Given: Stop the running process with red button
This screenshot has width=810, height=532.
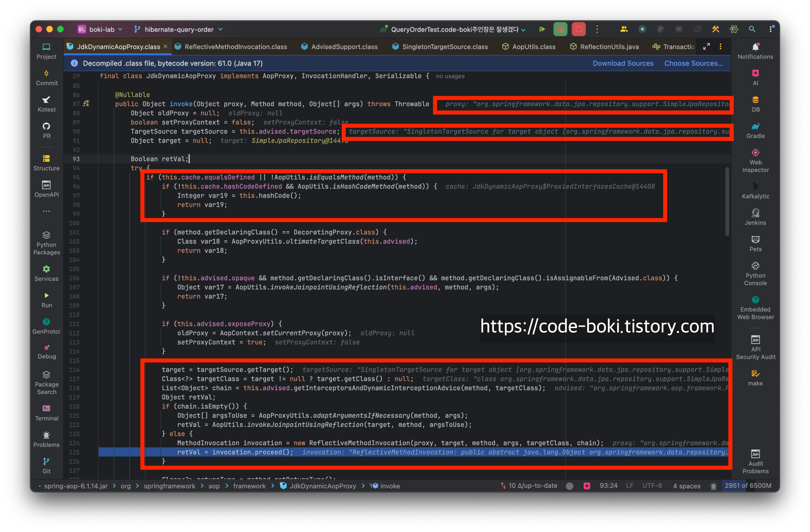Looking at the screenshot, I should pyautogui.click(x=579, y=29).
